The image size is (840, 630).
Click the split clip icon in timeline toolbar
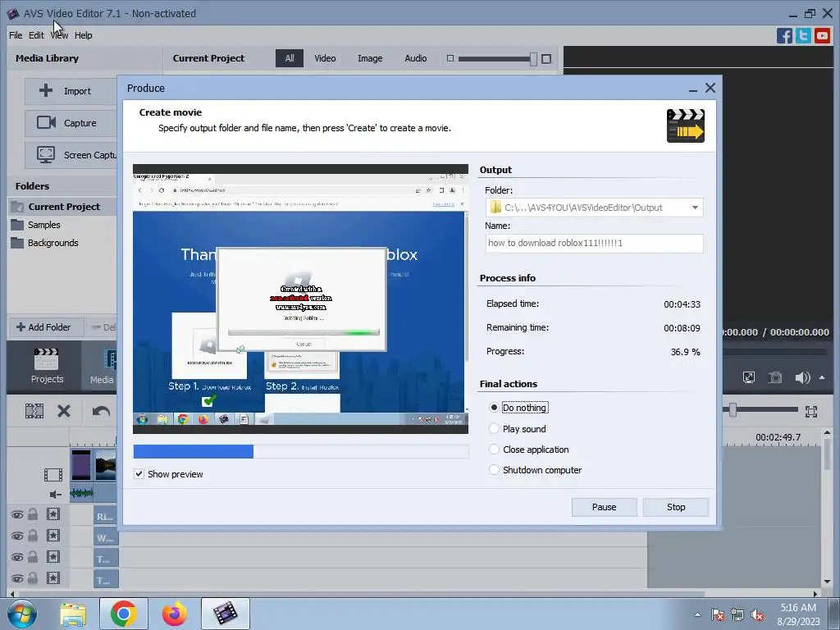[34, 411]
